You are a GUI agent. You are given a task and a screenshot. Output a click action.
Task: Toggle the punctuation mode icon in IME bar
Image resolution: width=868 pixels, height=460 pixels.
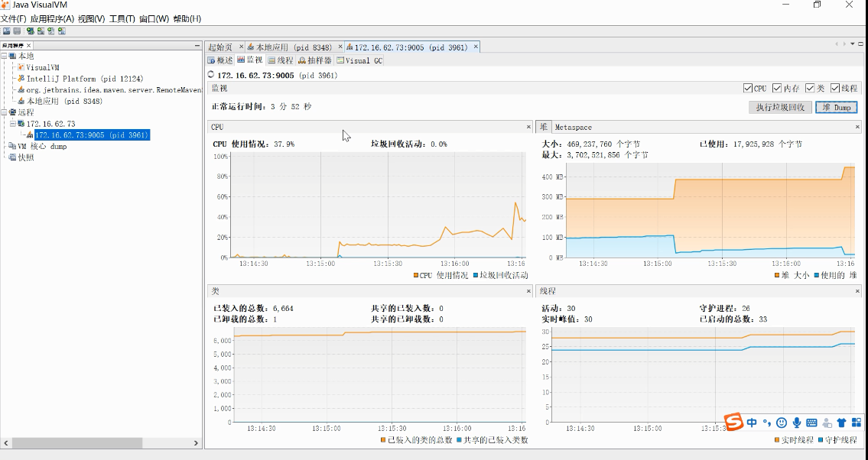pyautogui.click(x=767, y=423)
